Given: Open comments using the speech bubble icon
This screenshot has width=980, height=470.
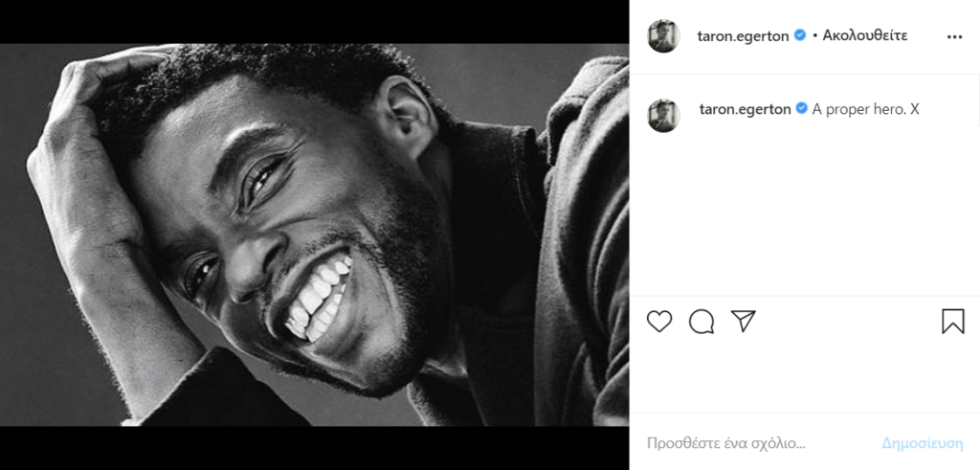Looking at the screenshot, I should click(702, 322).
